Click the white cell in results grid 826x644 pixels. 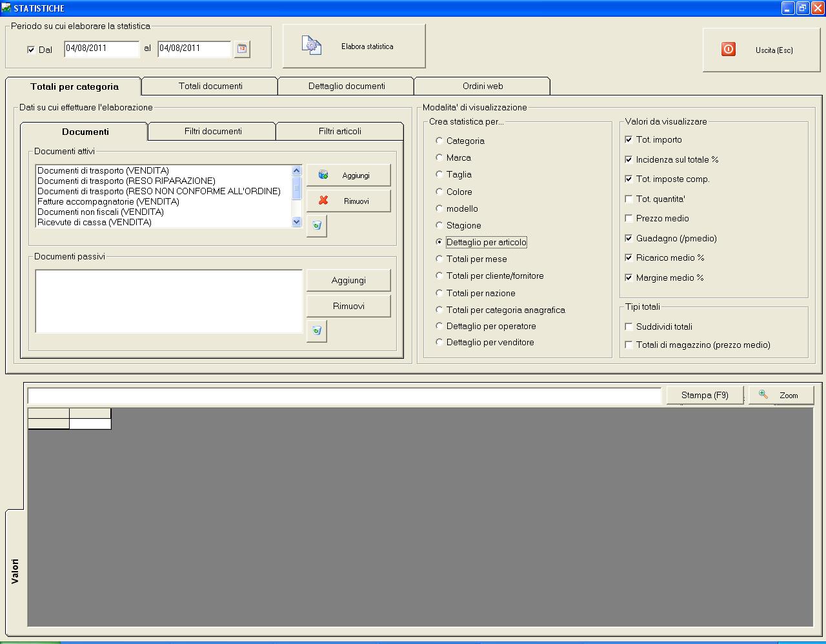90,424
